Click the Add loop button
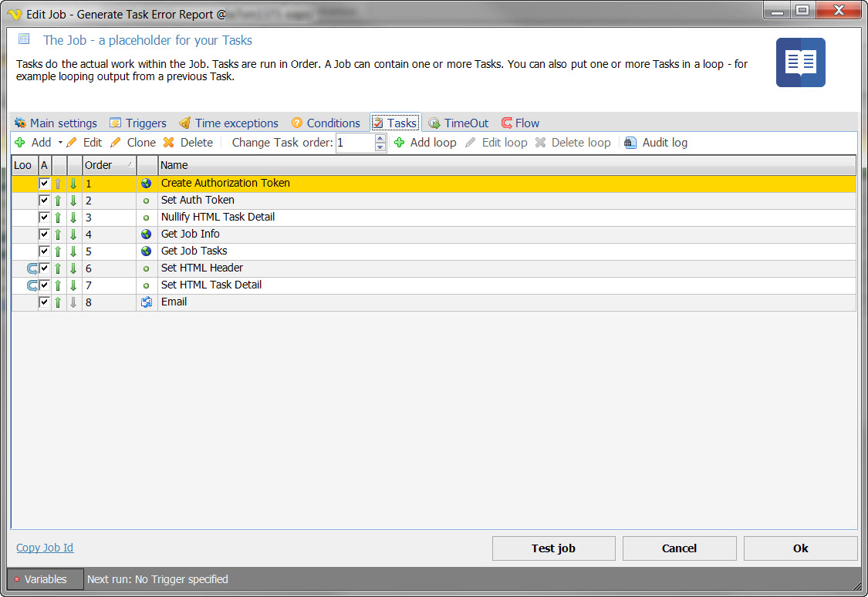The width and height of the screenshot is (868, 597). click(425, 143)
